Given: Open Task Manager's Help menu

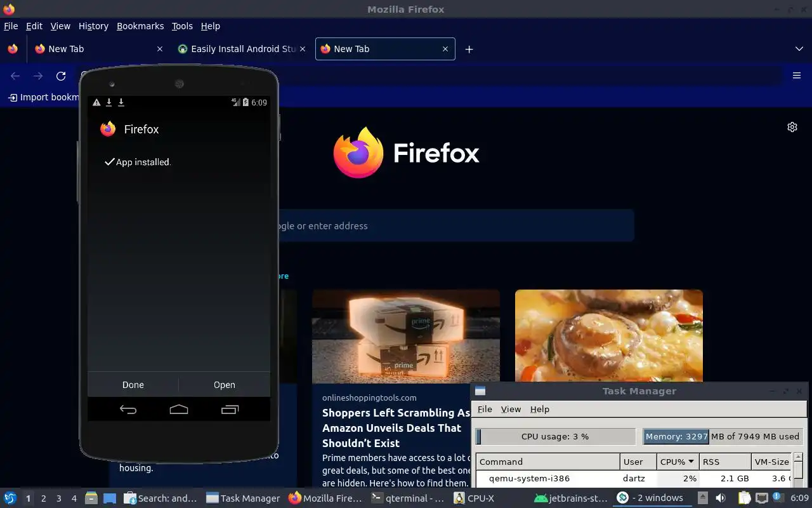Looking at the screenshot, I should (x=540, y=410).
